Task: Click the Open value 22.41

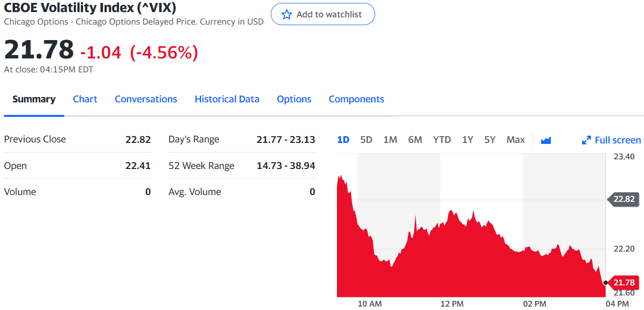Action: 138,166
